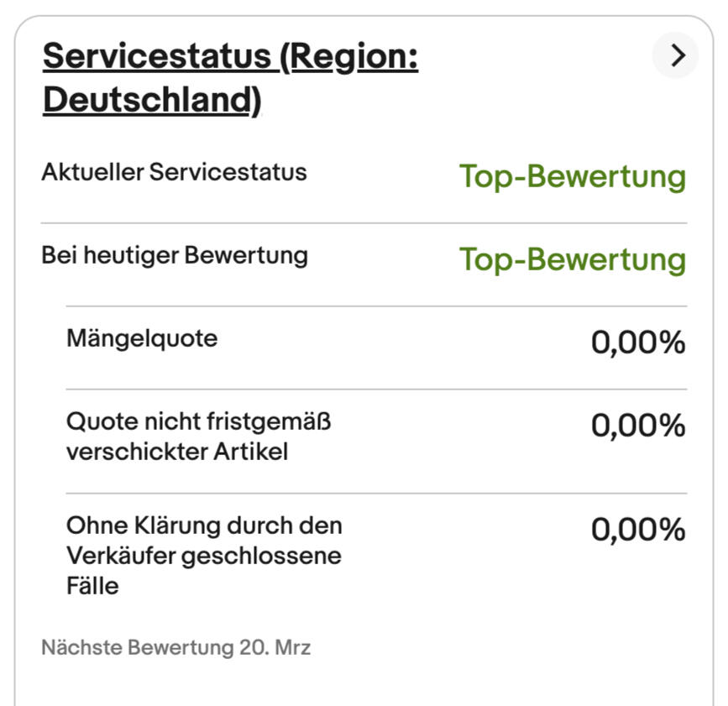Select the "Bei heutiger Bewertung" label
Screen dimensions: 728x706
click(x=175, y=255)
